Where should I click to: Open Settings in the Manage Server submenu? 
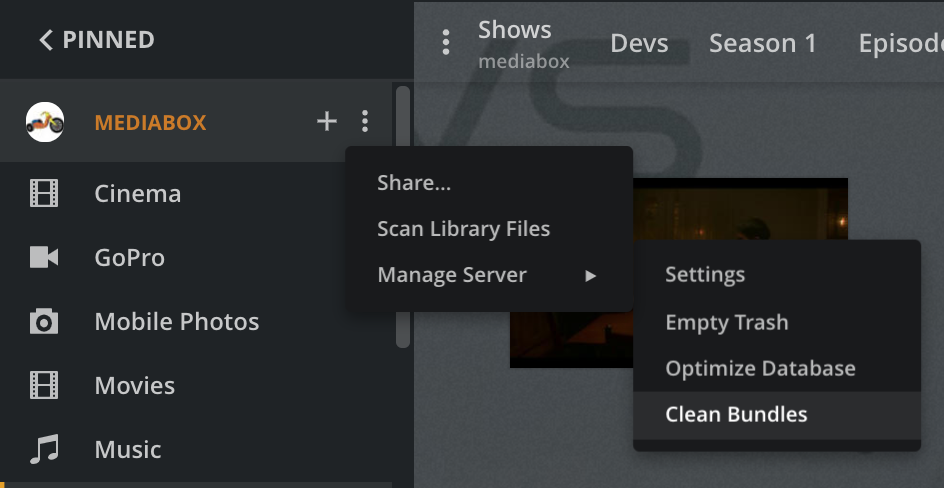[705, 274]
